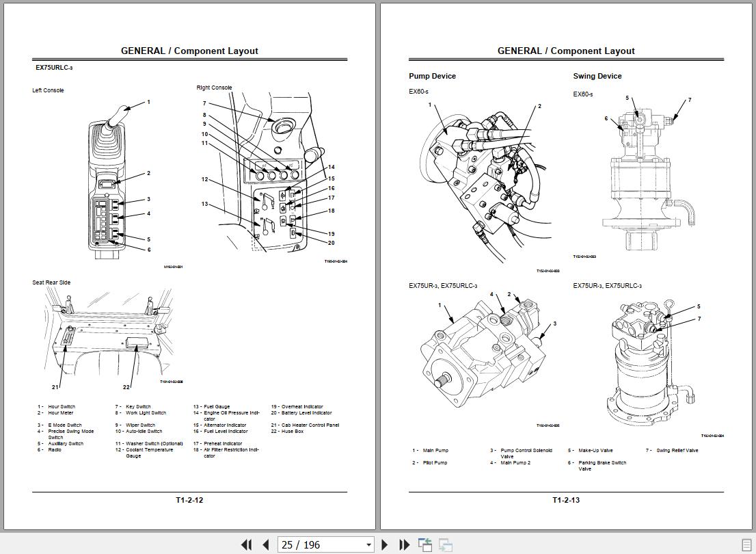The height and width of the screenshot is (554, 756).
Task: Click legend entry '21 - Cab Heater Control Panel'
Action: pos(305,425)
